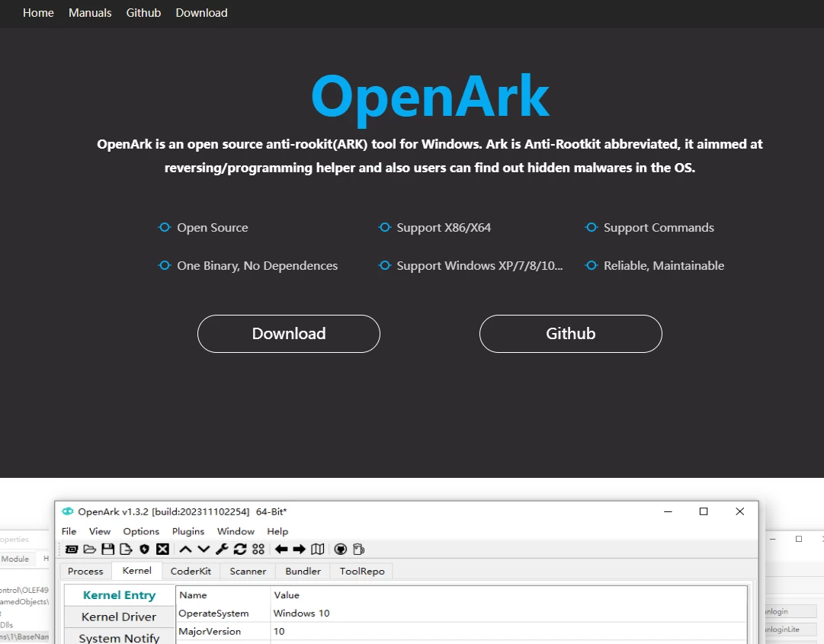Minimize the OpenArk window
824x644 pixels.
coord(668,511)
